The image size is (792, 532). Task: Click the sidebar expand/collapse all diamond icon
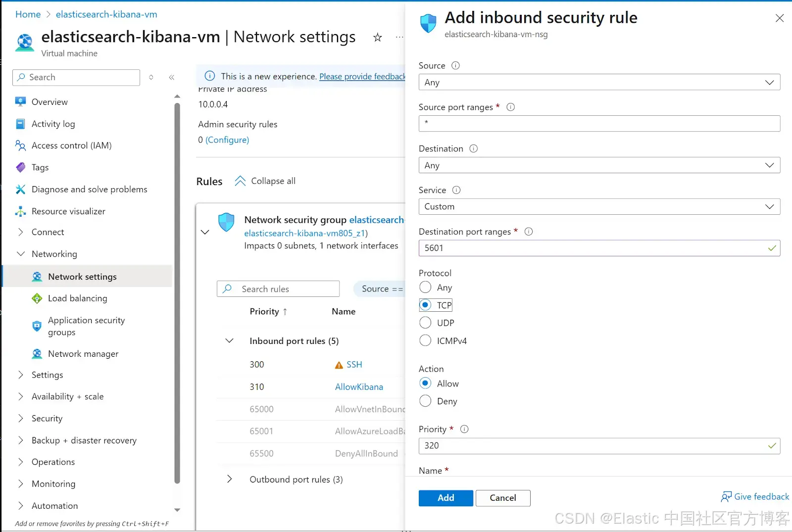pos(151,77)
